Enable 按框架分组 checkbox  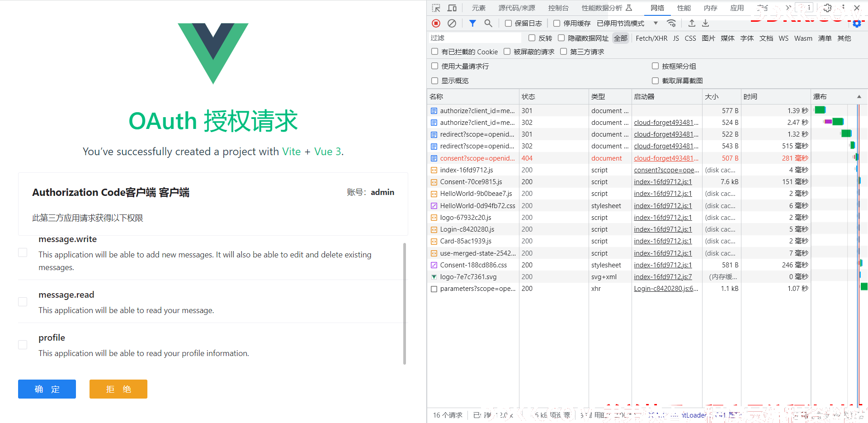(656, 66)
